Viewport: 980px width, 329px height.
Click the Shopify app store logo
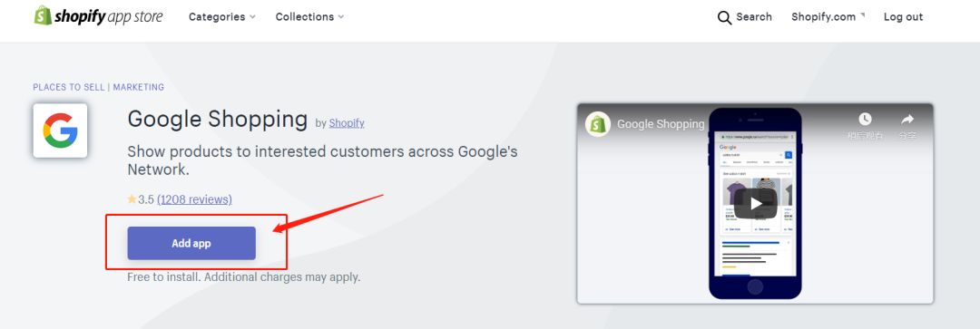coord(98,16)
